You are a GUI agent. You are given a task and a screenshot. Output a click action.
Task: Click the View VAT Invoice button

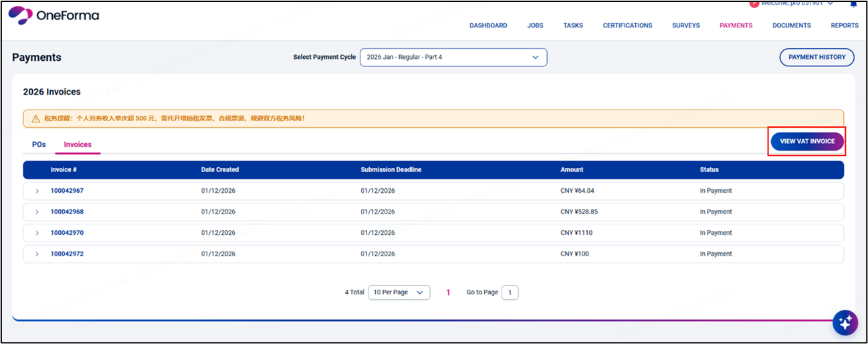click(807, 141)
